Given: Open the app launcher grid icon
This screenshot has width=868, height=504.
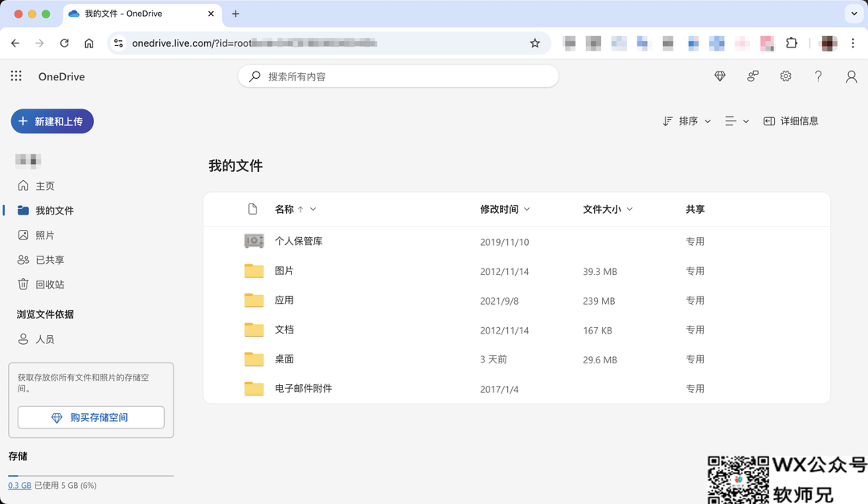Looking at the screenshot, I should pyautogui.click(x=16, y=76).
